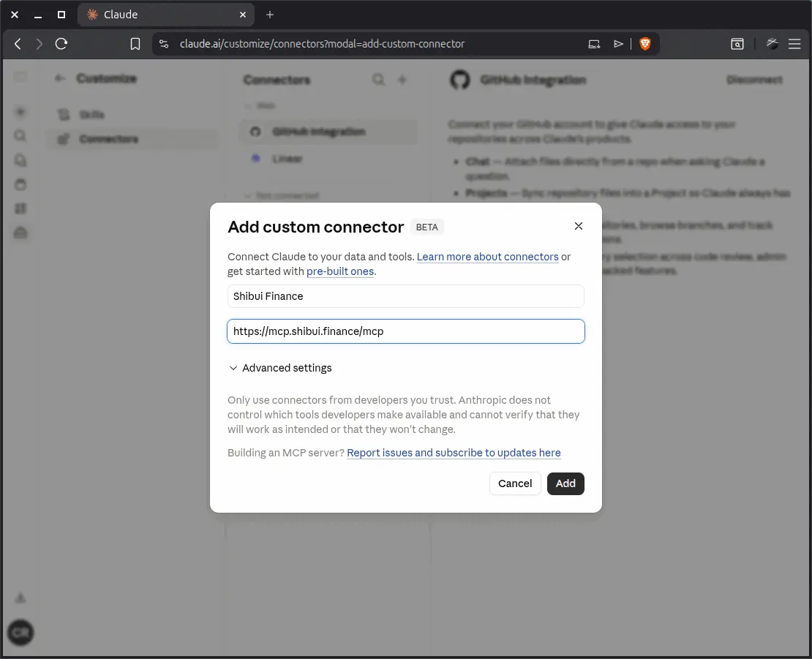Select the Claude browser tab
Screen dimensions: 812x659
pos(166,15)
